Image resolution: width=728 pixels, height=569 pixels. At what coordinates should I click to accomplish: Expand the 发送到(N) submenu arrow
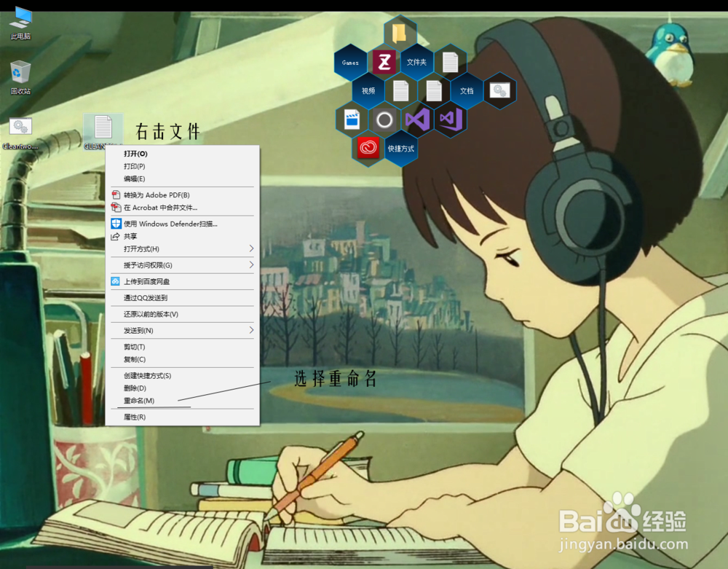coord(251,330)
